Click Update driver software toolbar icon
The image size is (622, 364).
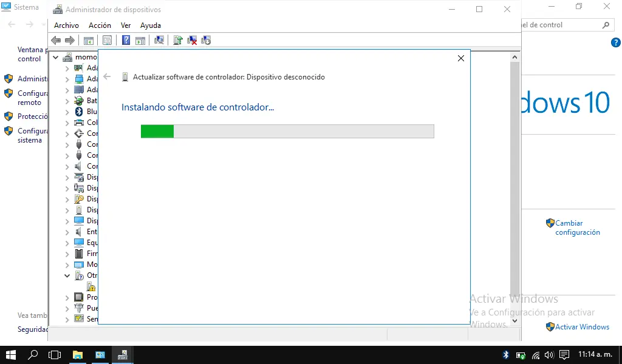pyautogui.click(x=178, y=41)
